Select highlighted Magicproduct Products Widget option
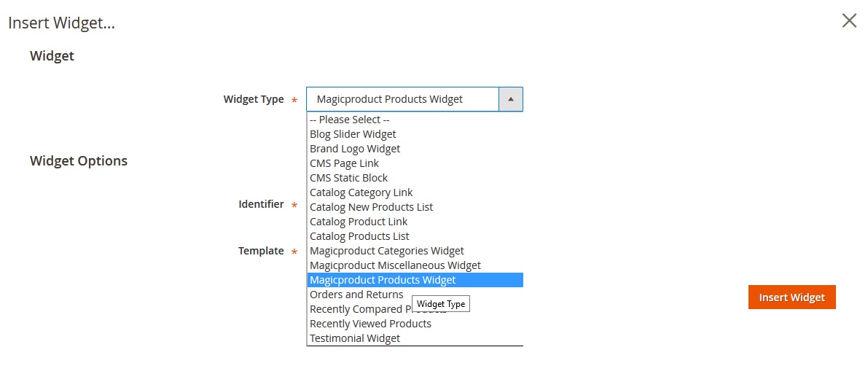The width and height of the screenshot is (868, 374). tap(383, 280)
